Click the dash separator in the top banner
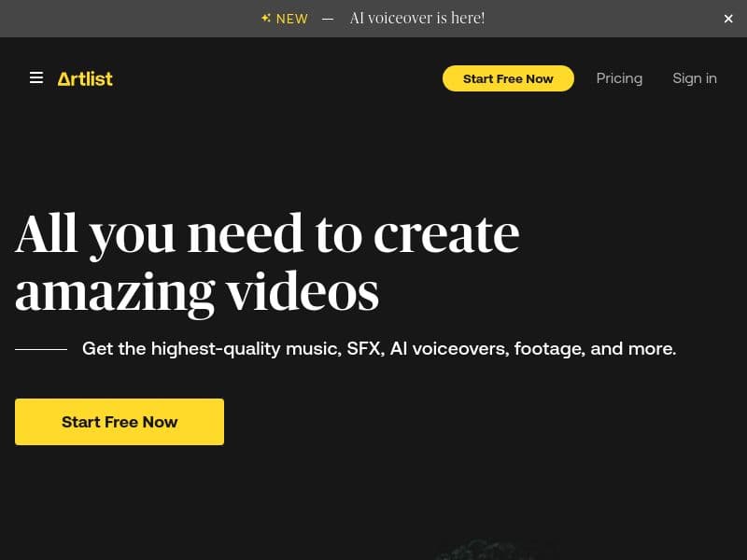Image resolution: width=747 pixels, height=560 pixels. (328, 19)
